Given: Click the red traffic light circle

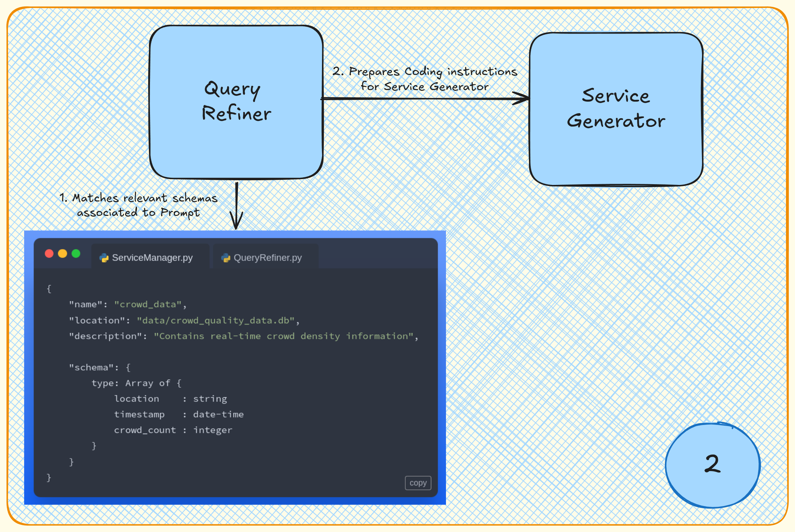Looking at the screenshot, I should point(49,253).
